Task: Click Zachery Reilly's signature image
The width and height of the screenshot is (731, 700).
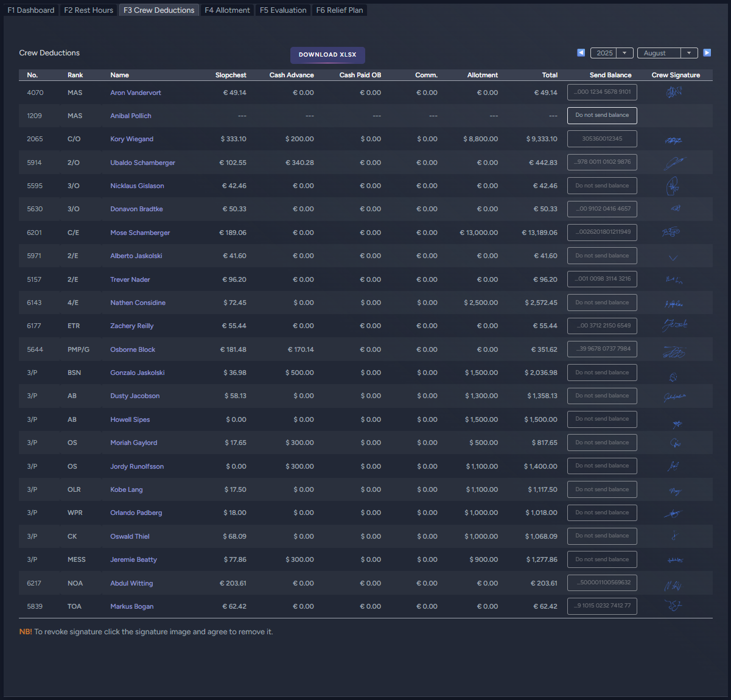Action: (674, 326)
